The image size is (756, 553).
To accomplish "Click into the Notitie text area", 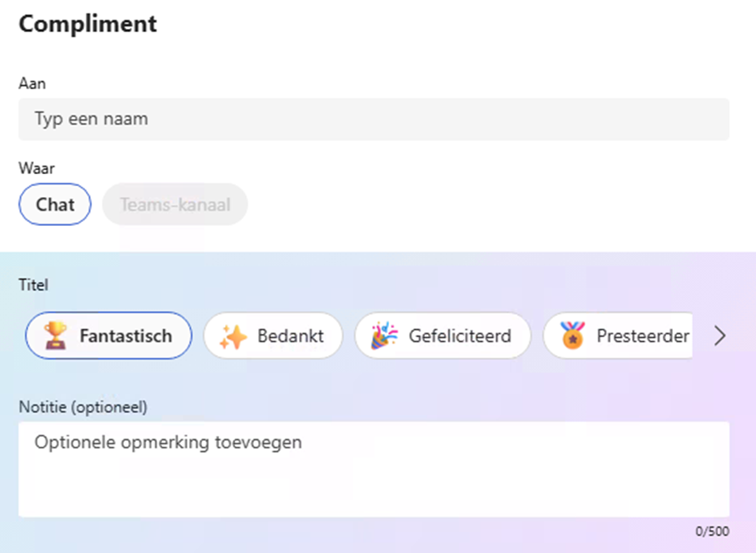I will 374,484.
